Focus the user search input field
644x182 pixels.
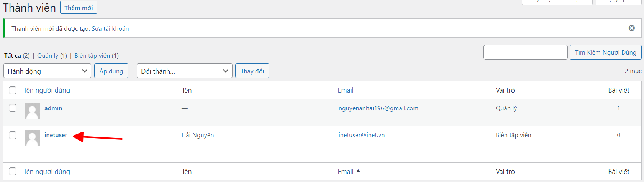pos(526,52)
